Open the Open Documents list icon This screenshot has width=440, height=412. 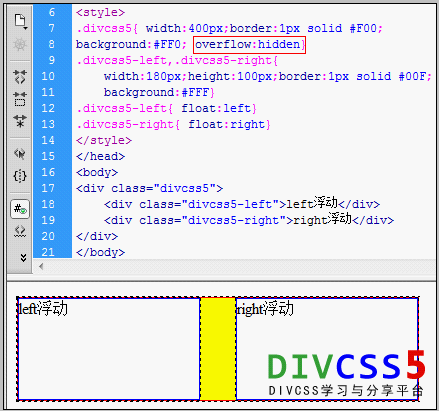(20, 22)
